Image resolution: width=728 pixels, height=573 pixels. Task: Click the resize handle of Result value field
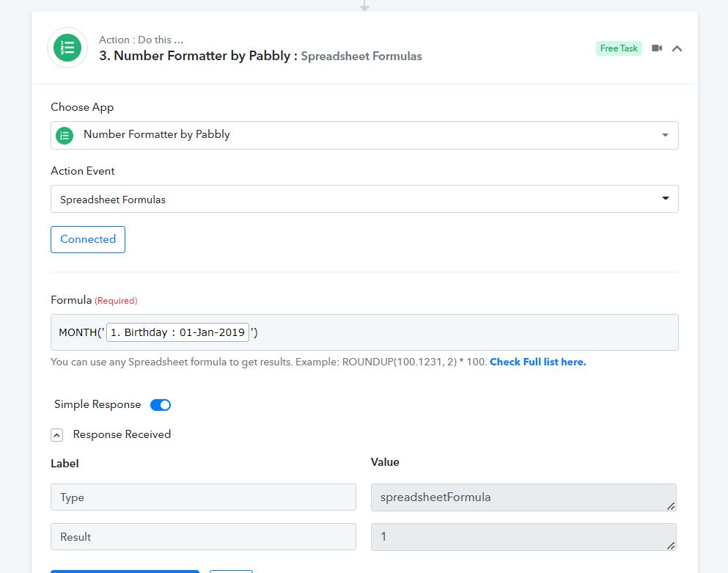[x=671, y=546]
